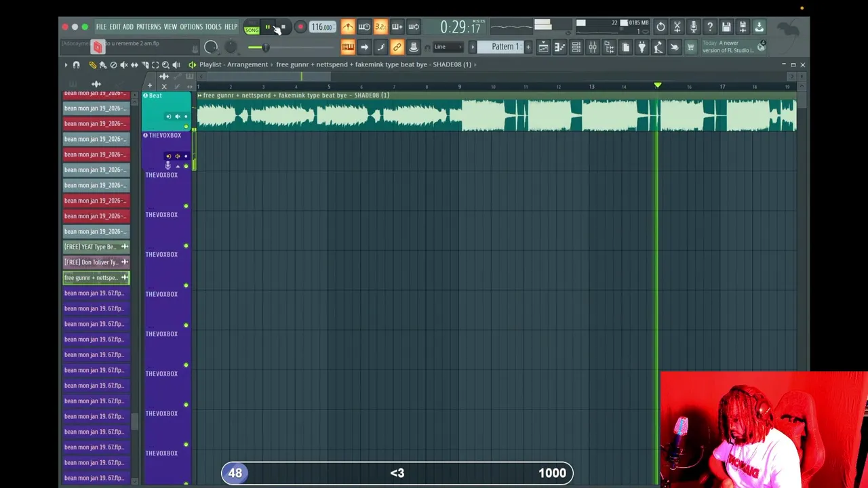Click the question mark help icon
The image size is (868, 488).
[709, 27]
